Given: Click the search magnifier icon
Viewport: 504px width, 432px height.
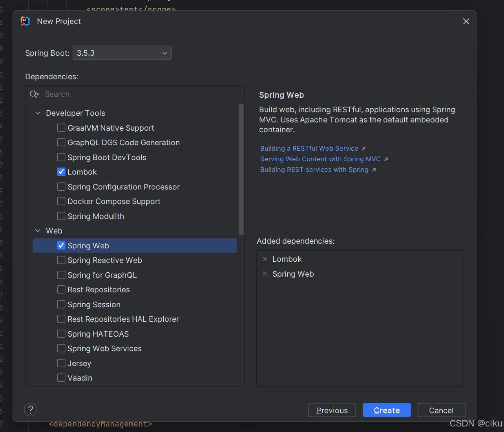Looking at the screenshot, I should (34, 94).
